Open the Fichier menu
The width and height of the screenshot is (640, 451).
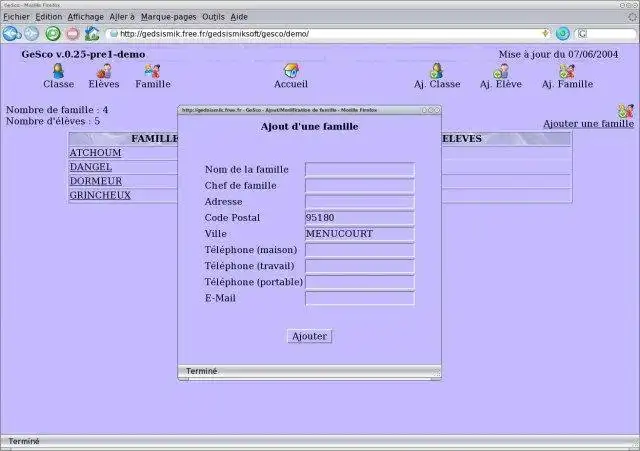[16, 17]
